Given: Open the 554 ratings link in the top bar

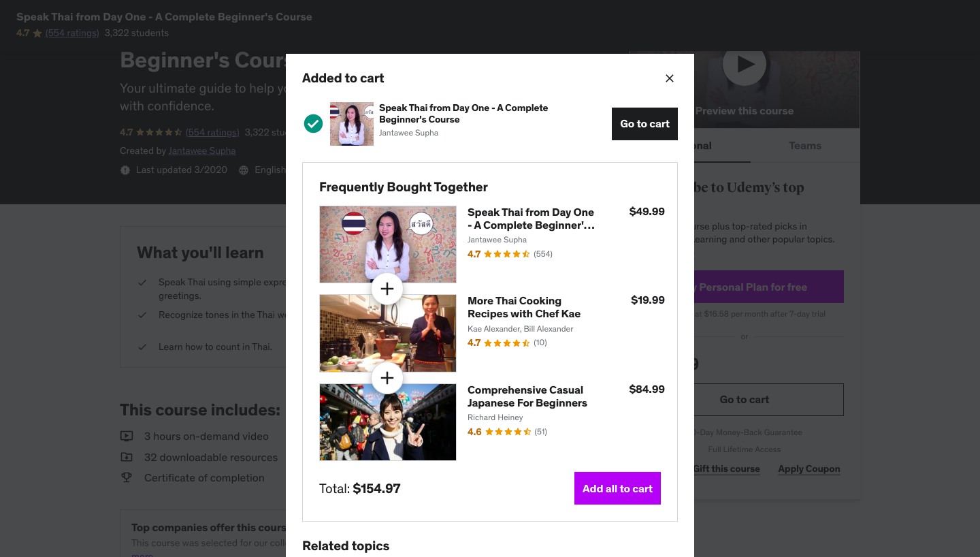Looking at the screenshot, I should (x=72, y=33).
